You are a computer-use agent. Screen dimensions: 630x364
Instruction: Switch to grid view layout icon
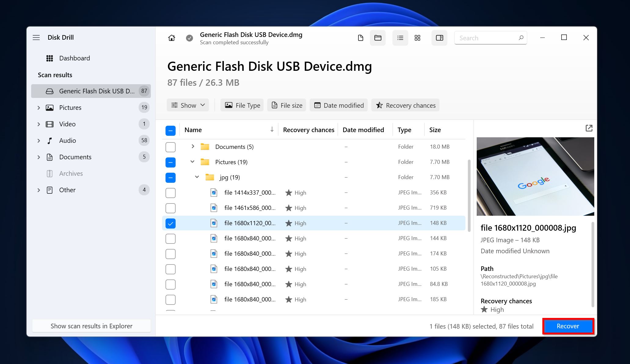point(417,38)
